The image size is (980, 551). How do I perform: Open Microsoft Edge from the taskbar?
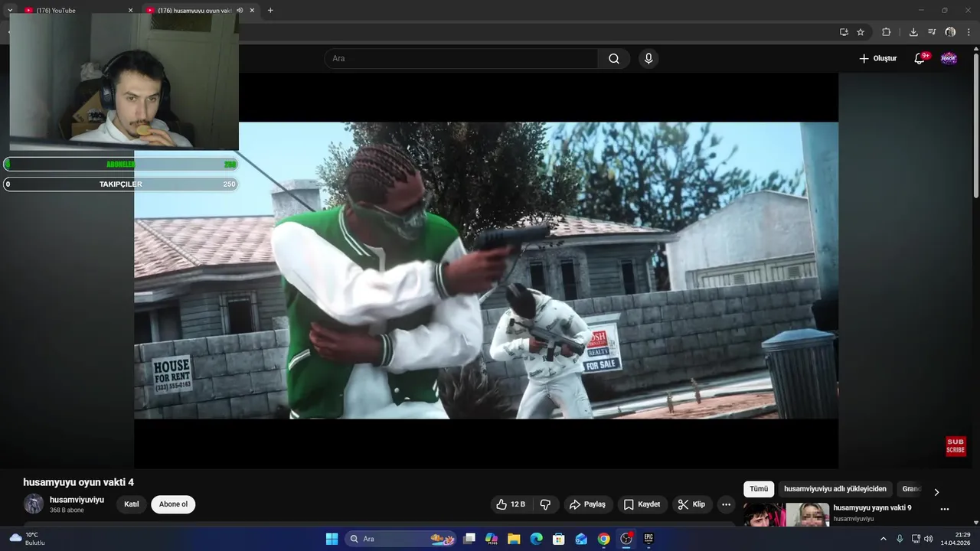536,539
